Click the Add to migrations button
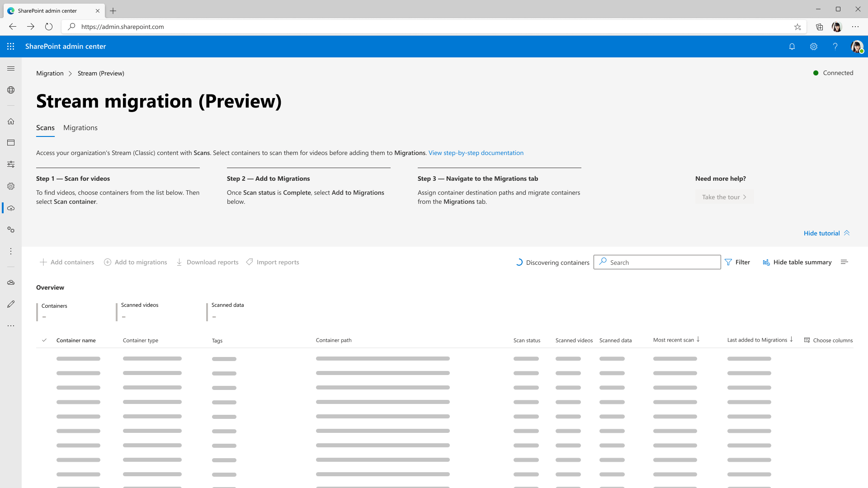Screen dimensions: 868x488 135,262
